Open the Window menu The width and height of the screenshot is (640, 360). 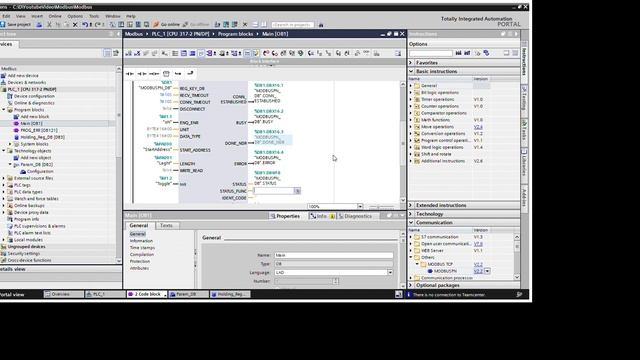point(113,16)
